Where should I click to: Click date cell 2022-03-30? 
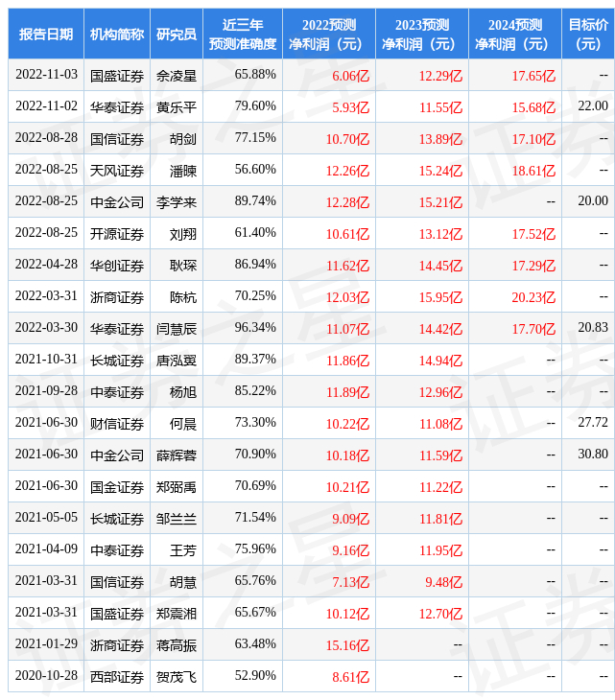(x=46, y=328)
